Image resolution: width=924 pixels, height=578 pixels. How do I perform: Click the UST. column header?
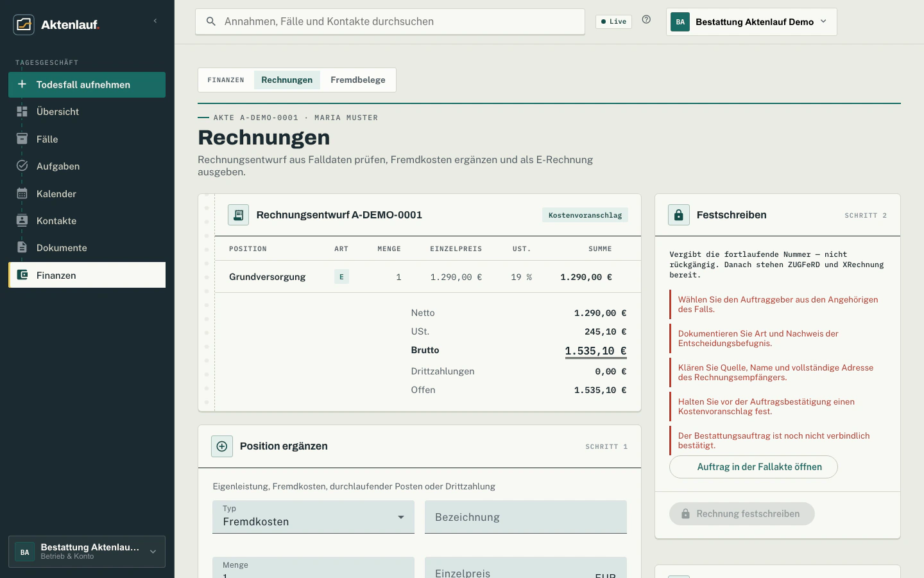[x=522, y=249]
